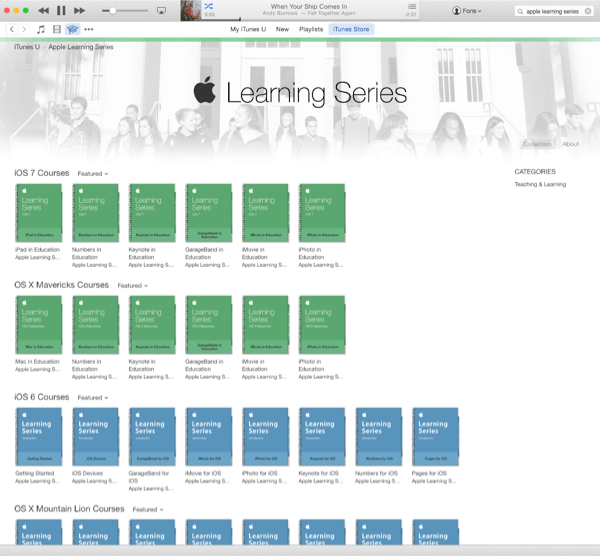Viewport: 600px width, 556px height.
Task: Click Apple Learning Series breadcrumb
Action: 81,47
